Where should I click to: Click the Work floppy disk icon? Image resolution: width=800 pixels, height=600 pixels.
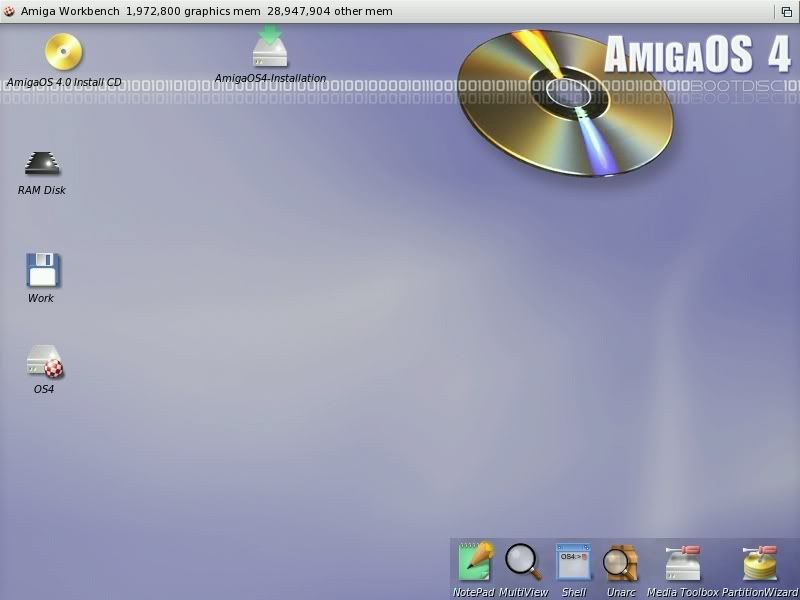[x=43, y=269]
